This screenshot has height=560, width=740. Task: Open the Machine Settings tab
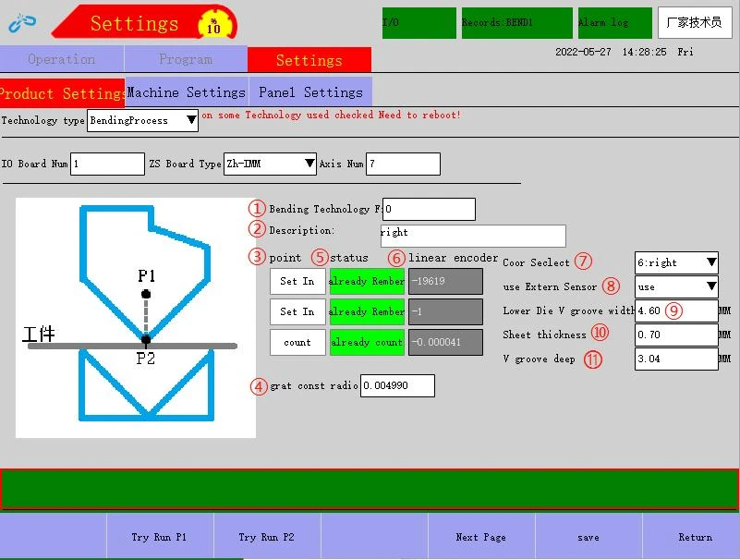pyautogui.click(x=187, y=92)
